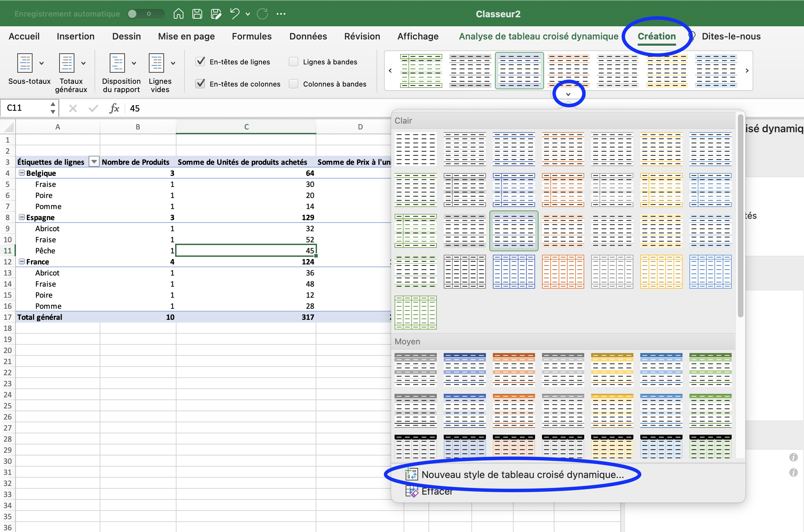804x532 pixels.
Task: Click the gallery right scroll arrow
Action: (x=747, y=71)
